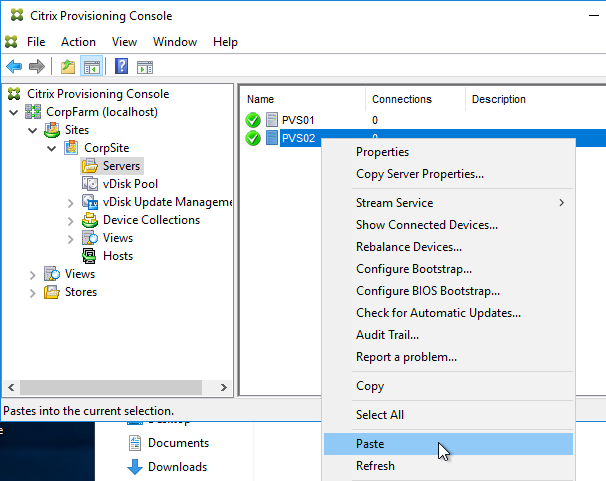Expand the vDisk Update Management node
This screenshot has height=481, width=606.
click(70, 203)
